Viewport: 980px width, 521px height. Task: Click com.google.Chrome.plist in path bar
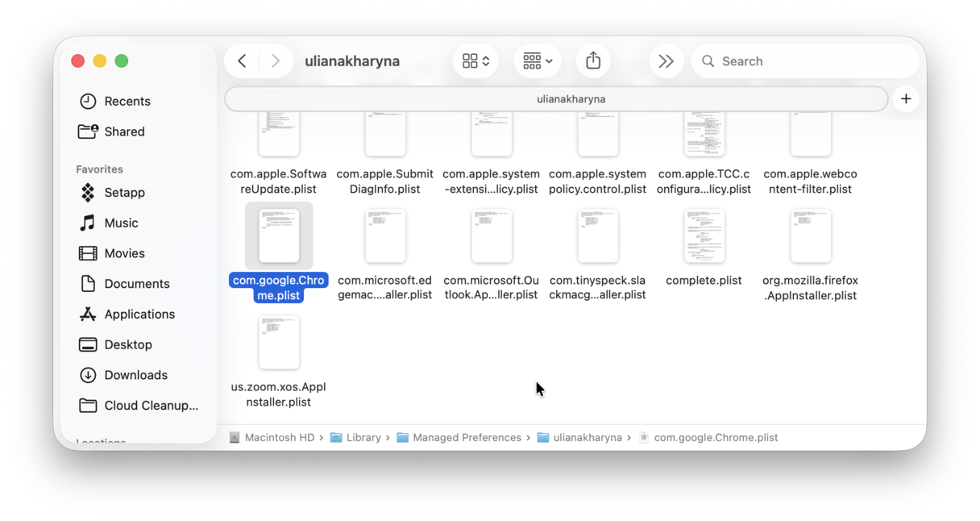coord(708,438)
